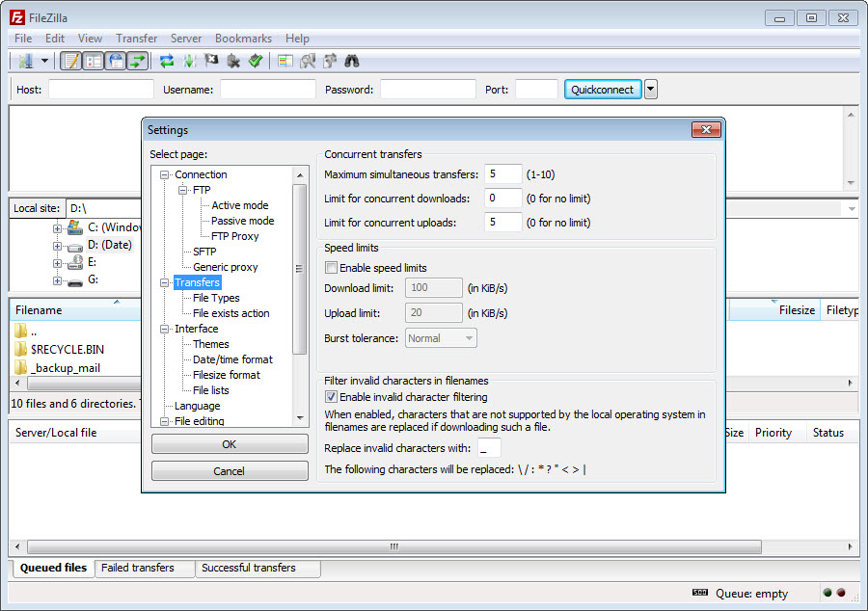Click the E: drive icon
Viewport: 868px width, 611px height.
click(74, 262)
